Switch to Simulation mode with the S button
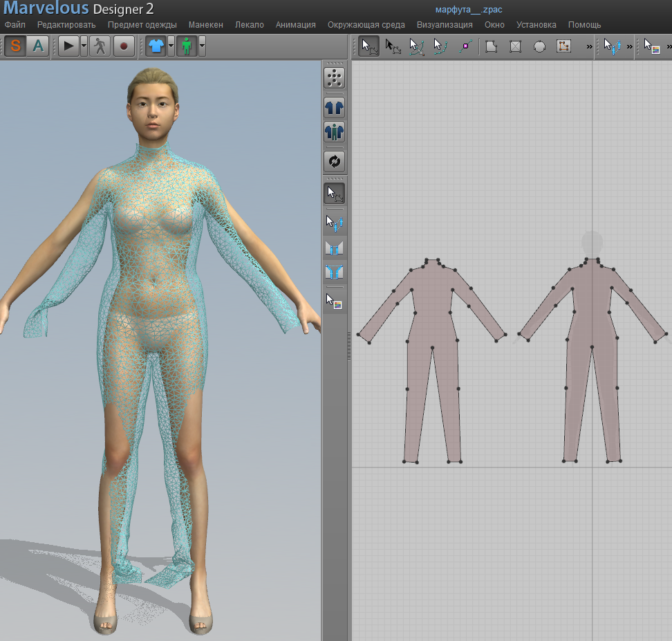Image resolution: width=672 pixels, height=641 pixels. tap(16, 46)
